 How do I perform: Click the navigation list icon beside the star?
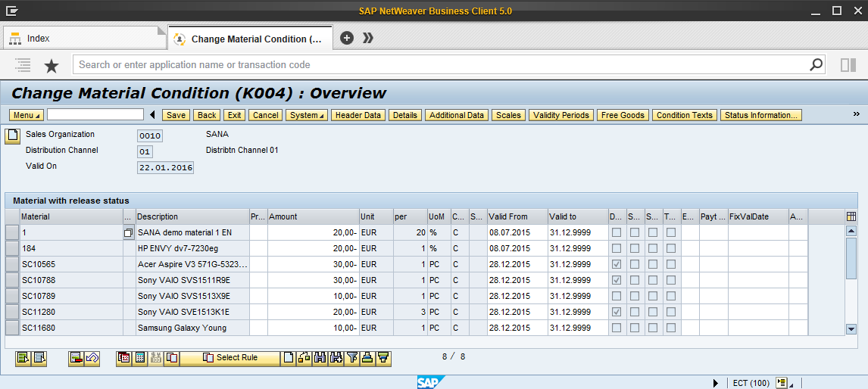coord(23,65)
